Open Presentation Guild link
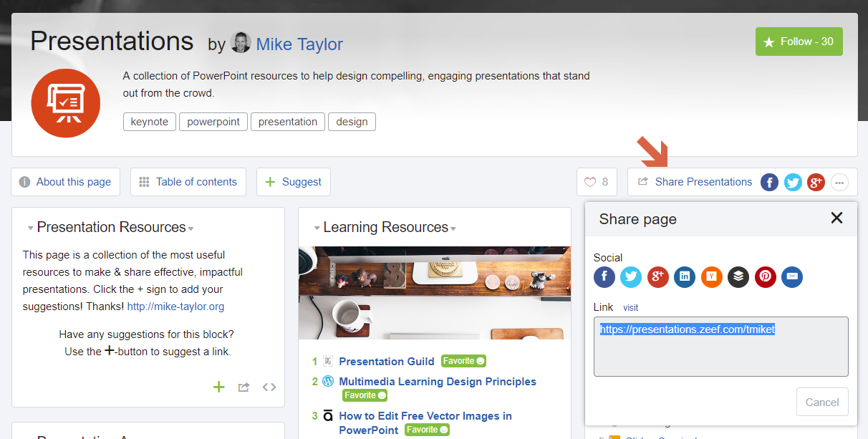This screenshot has width=868, height=439. pyautogui.click(x=386, y=362)
